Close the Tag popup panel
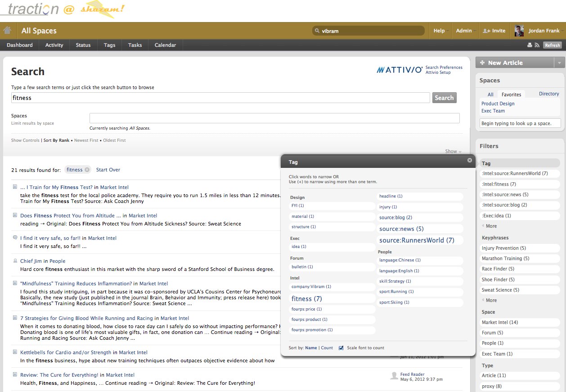The image size is (566, 392). pos(470,160)
